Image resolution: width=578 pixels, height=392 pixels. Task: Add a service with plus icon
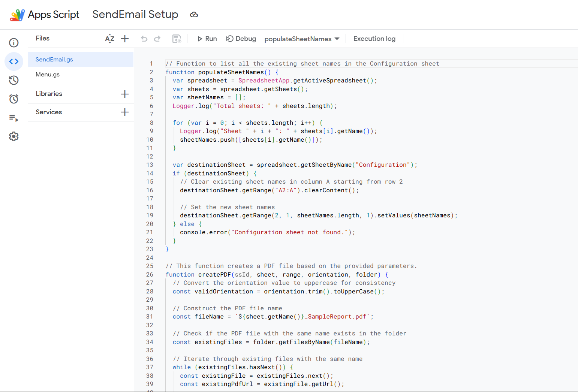[x=125, y=112]
